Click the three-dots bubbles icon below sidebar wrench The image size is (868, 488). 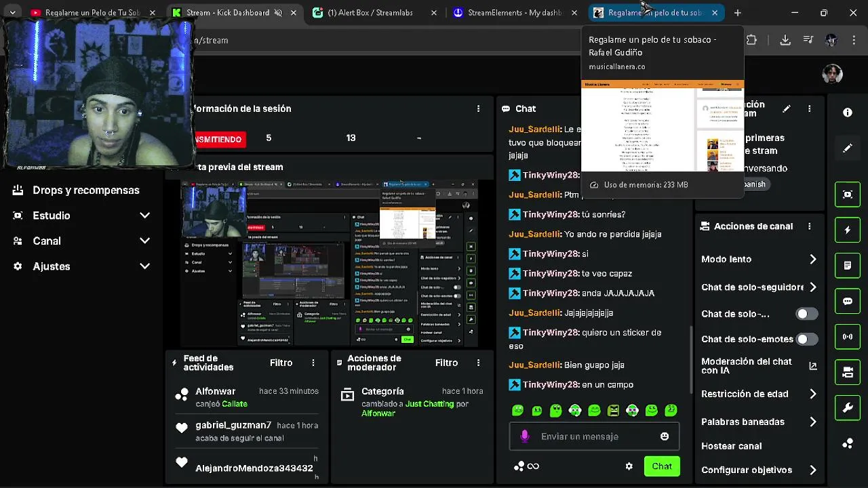848,443
